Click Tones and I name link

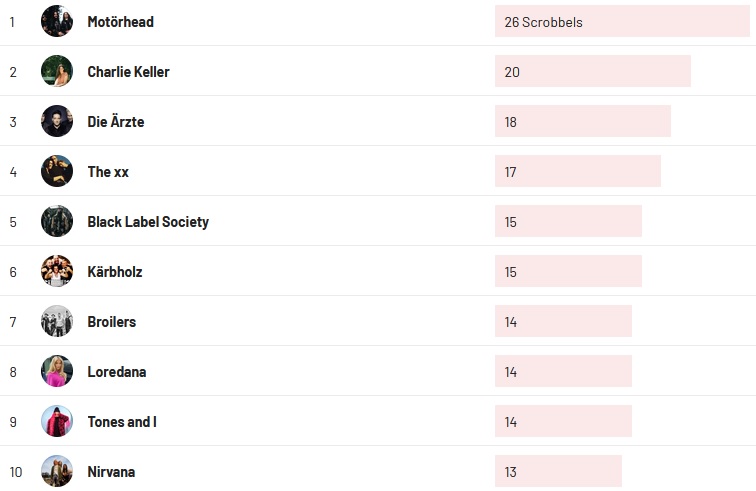(x=122, y=422)
